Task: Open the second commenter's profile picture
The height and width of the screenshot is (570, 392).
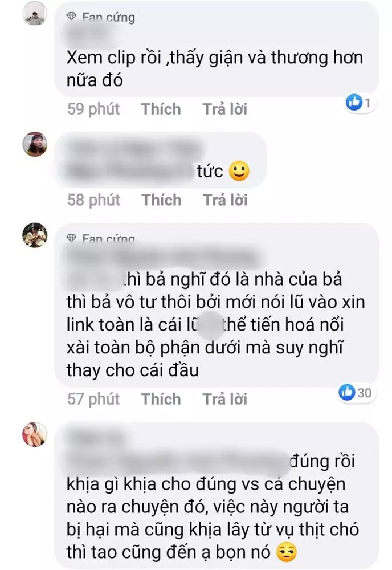Action: [35, 144]
